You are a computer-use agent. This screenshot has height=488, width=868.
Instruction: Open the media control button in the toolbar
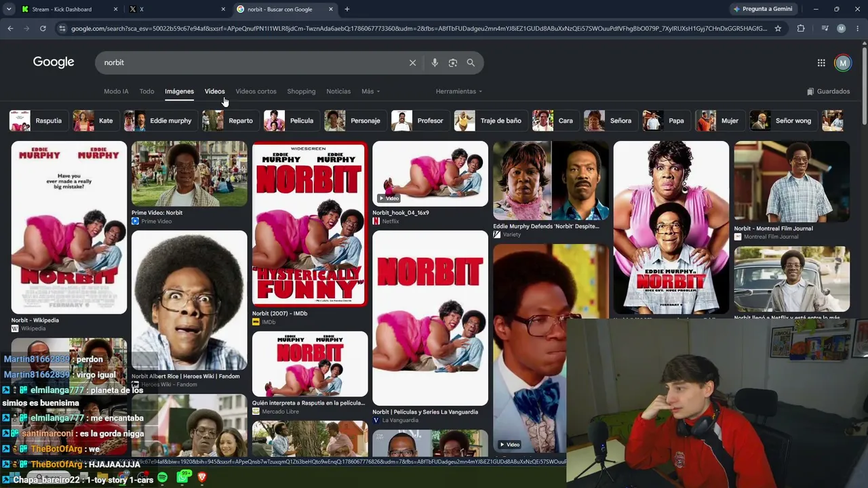point(825,28)
